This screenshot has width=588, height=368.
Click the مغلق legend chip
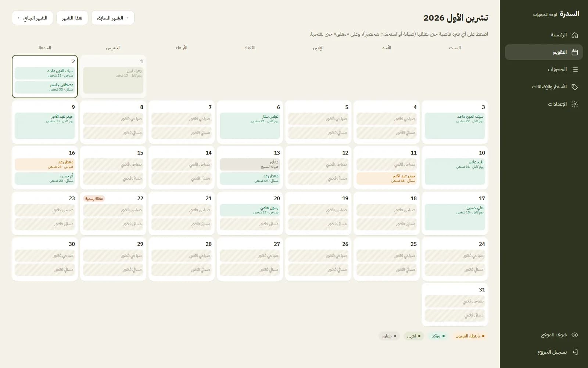click(x=389, y=336)
